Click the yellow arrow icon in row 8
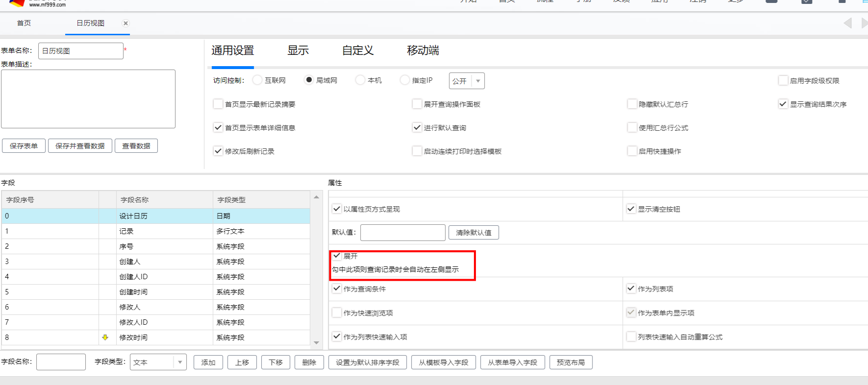Screen dimensions: 868x385 pos(105,337)
